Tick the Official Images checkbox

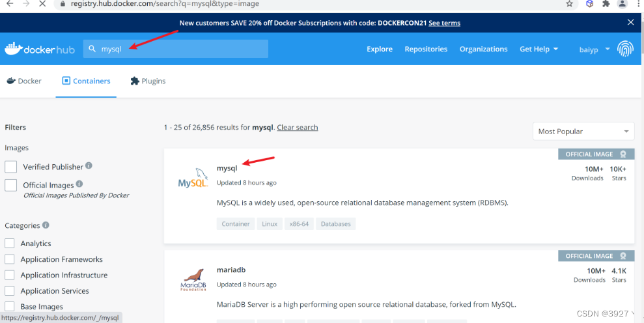[x=10, y=185]
